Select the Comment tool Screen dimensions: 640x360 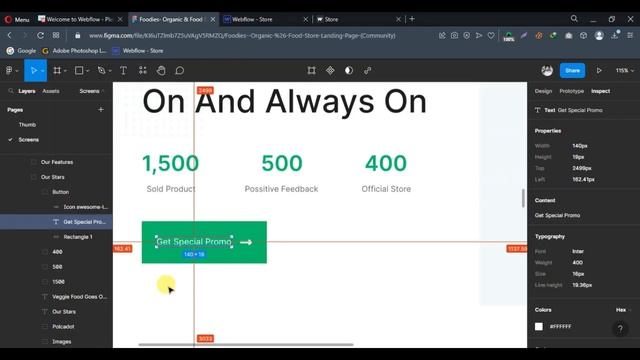tap(180, 71)
